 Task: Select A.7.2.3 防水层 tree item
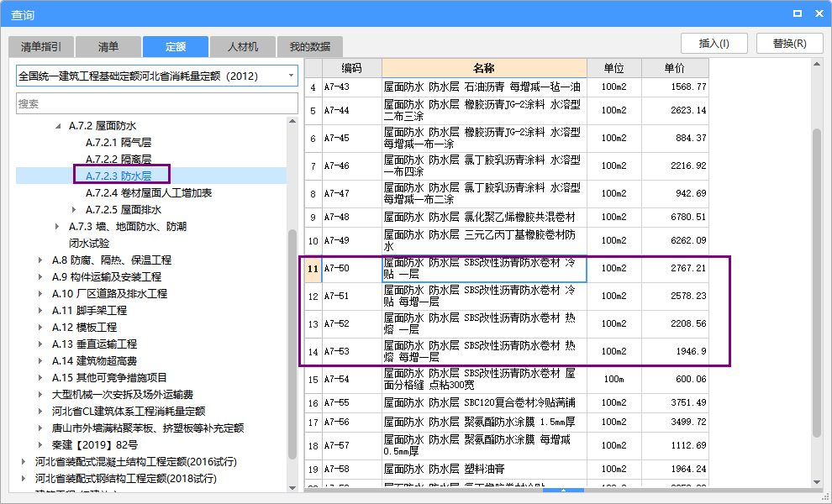[x=118, y=176]
